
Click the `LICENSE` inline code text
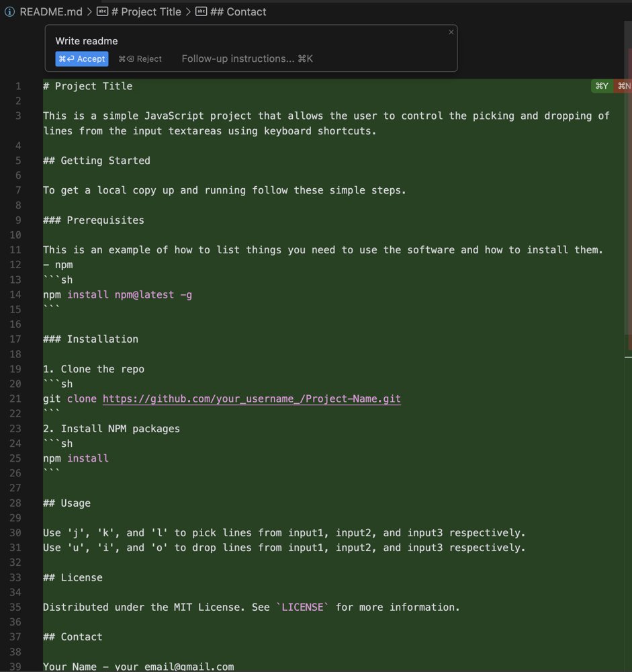302,607
